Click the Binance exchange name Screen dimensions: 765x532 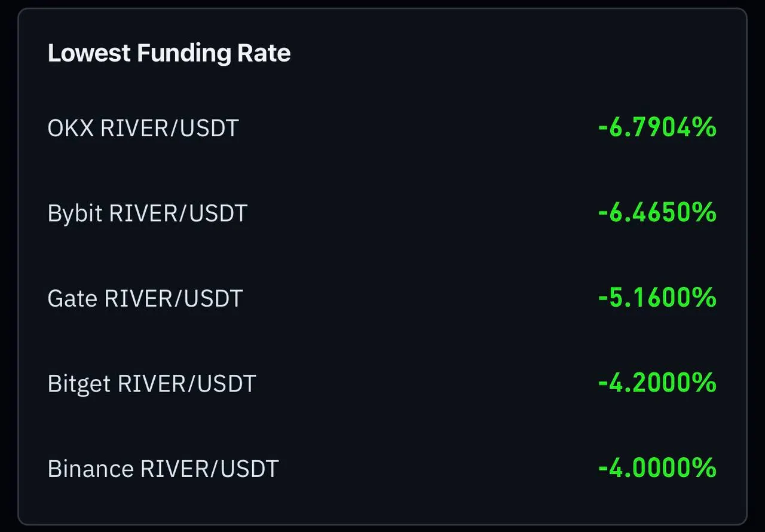tap(91, 469)
